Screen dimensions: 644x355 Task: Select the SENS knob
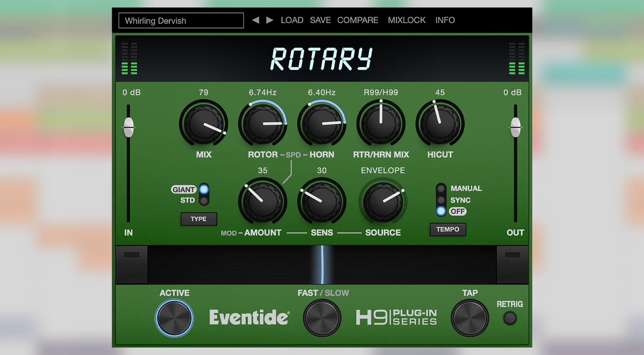322,201
